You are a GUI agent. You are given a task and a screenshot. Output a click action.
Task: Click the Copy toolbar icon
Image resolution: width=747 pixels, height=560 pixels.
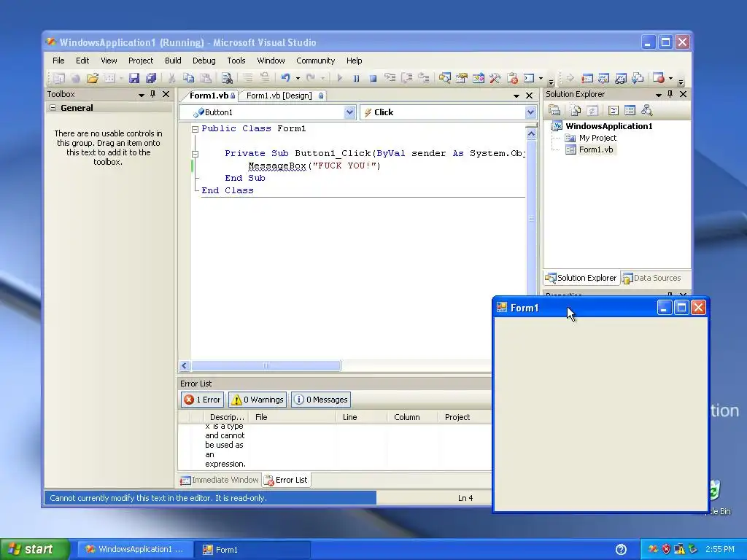coord(189,78)
